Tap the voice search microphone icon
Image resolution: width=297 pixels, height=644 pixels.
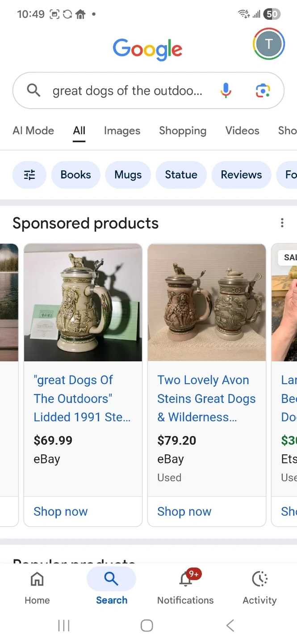click(x=226, y=91)
